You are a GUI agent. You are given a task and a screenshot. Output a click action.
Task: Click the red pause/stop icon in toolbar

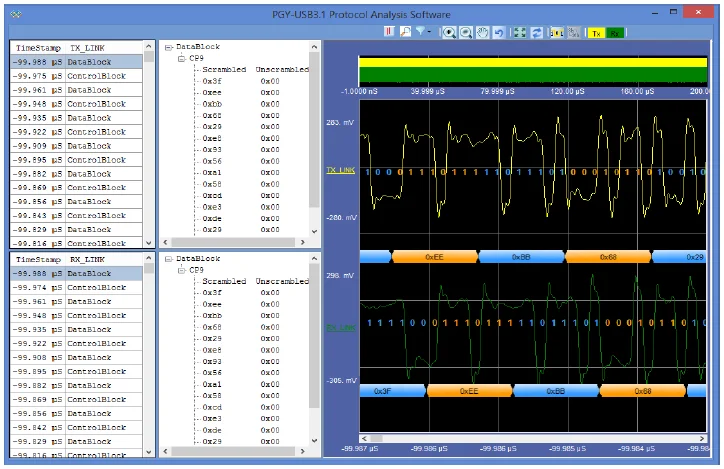coord(389,32)
